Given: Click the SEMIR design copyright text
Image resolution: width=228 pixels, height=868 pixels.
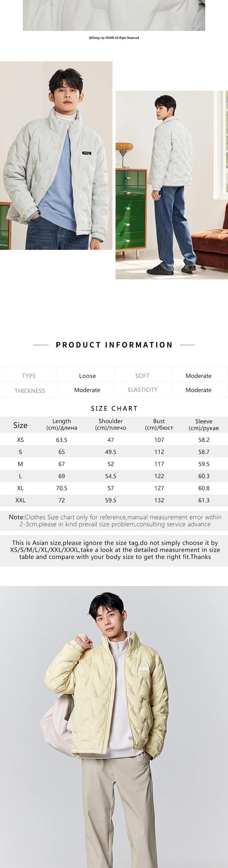Looking at the screenshot, I should click(114, 38).
